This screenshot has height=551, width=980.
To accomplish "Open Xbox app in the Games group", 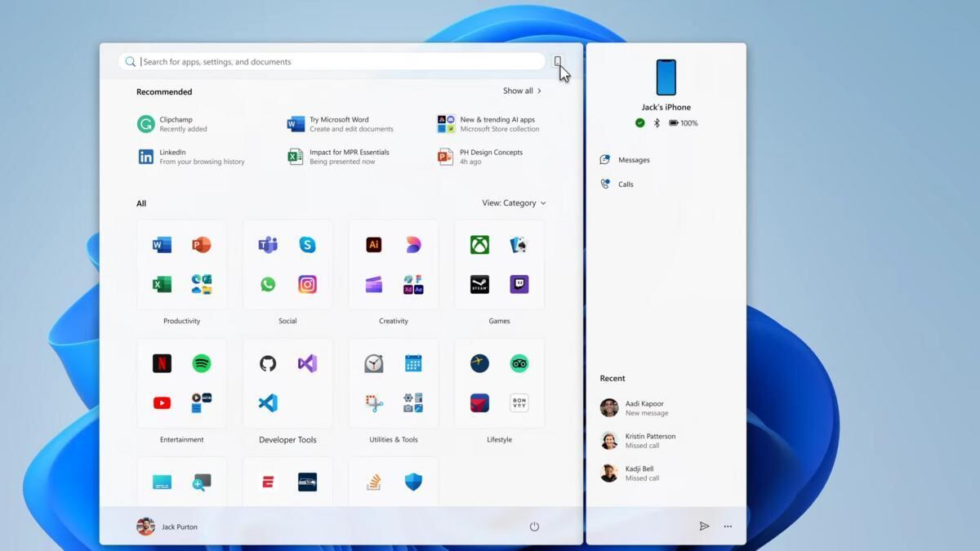I will [x=479, y=245].
